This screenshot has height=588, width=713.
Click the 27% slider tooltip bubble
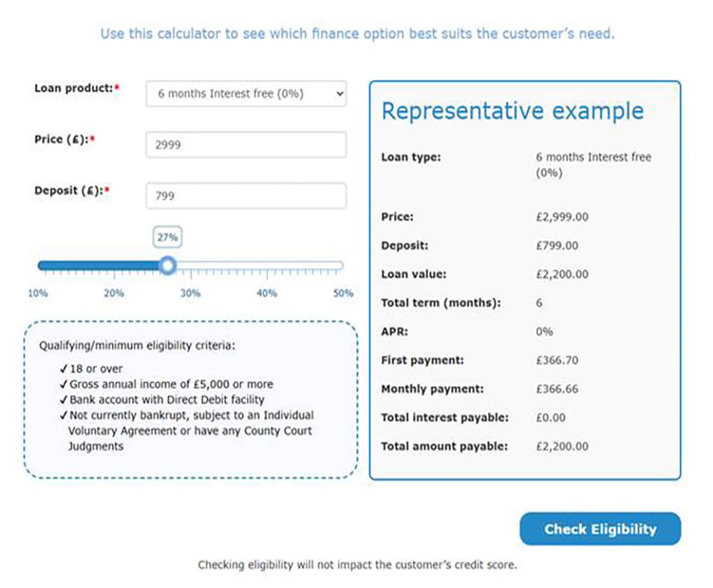(x=168, y=237)
